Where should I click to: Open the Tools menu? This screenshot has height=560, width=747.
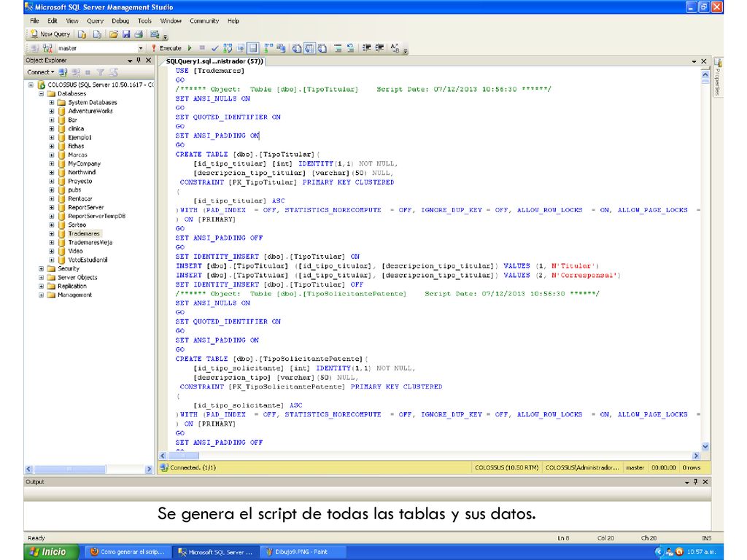tap(144, 21)
